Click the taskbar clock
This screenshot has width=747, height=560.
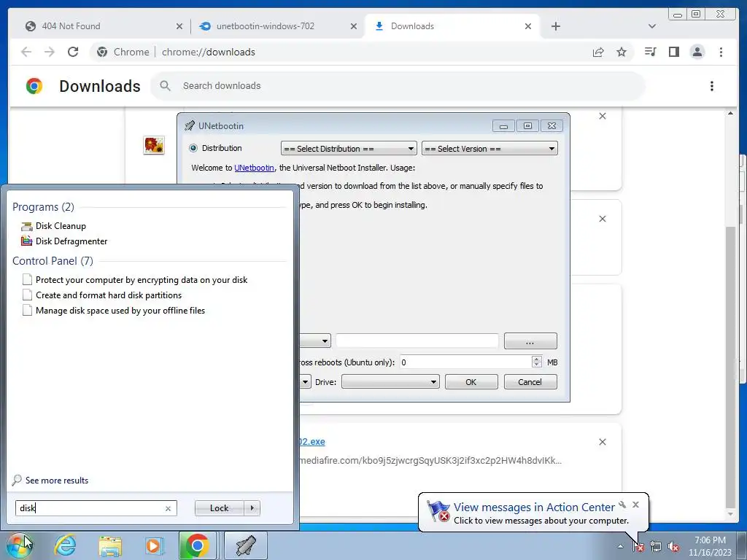click(710, 546)
